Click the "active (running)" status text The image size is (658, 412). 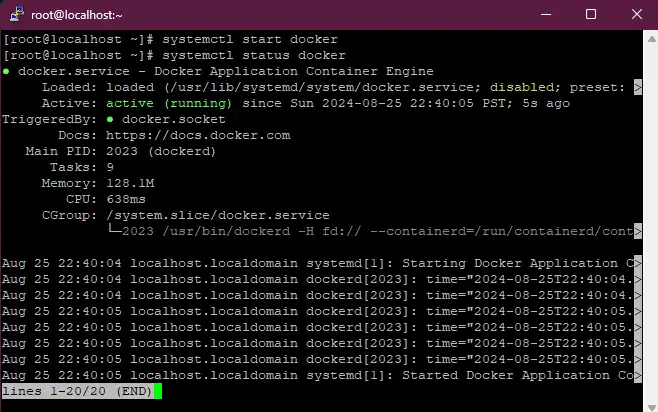[x=169, y=103]
